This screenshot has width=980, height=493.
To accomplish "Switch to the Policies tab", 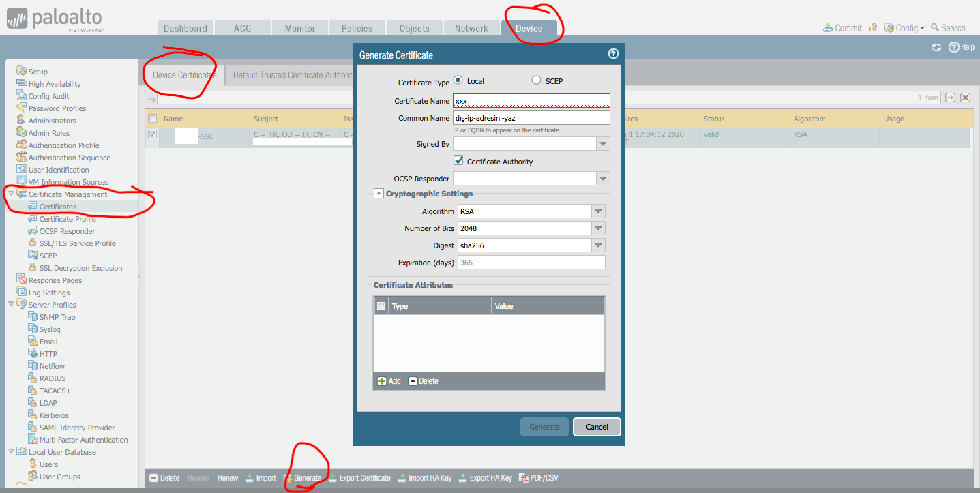I will [x=357, y=29].
